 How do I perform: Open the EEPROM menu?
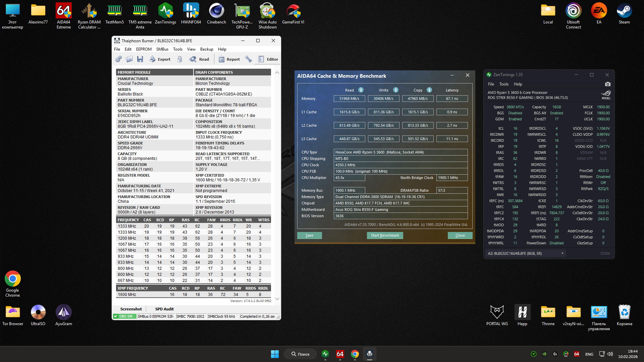pyautogui.click(x=144, y=49)
